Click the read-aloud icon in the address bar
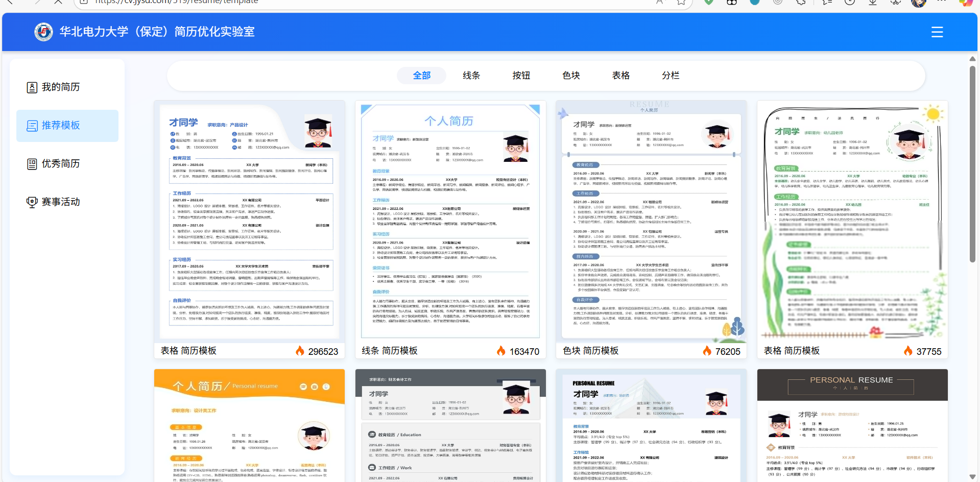 (659, 2)
